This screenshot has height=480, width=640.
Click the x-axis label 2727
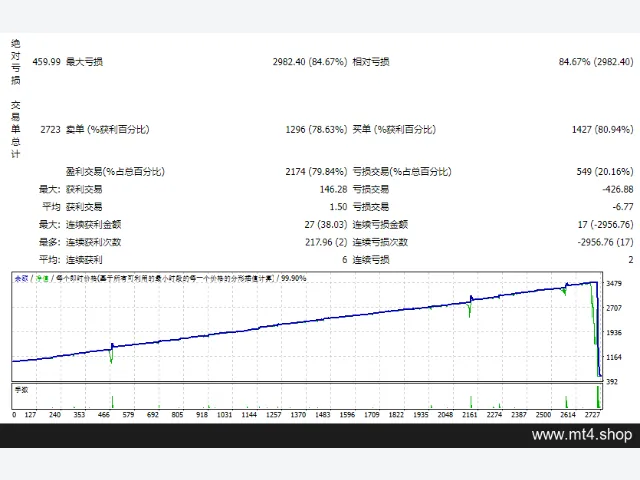(592, 415)
